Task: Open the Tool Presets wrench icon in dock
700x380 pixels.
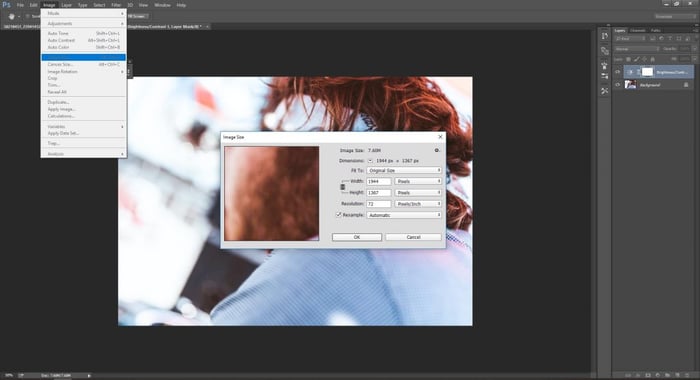Action: [604, 91]
